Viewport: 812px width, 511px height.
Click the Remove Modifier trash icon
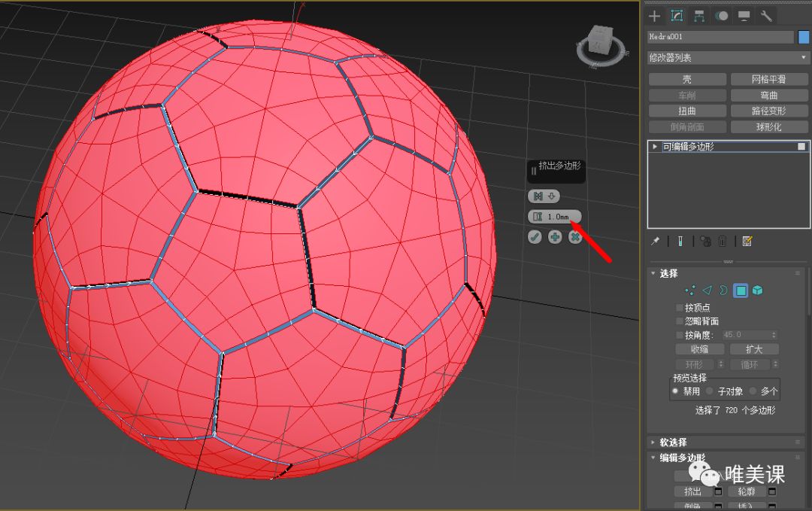point(722,241)
